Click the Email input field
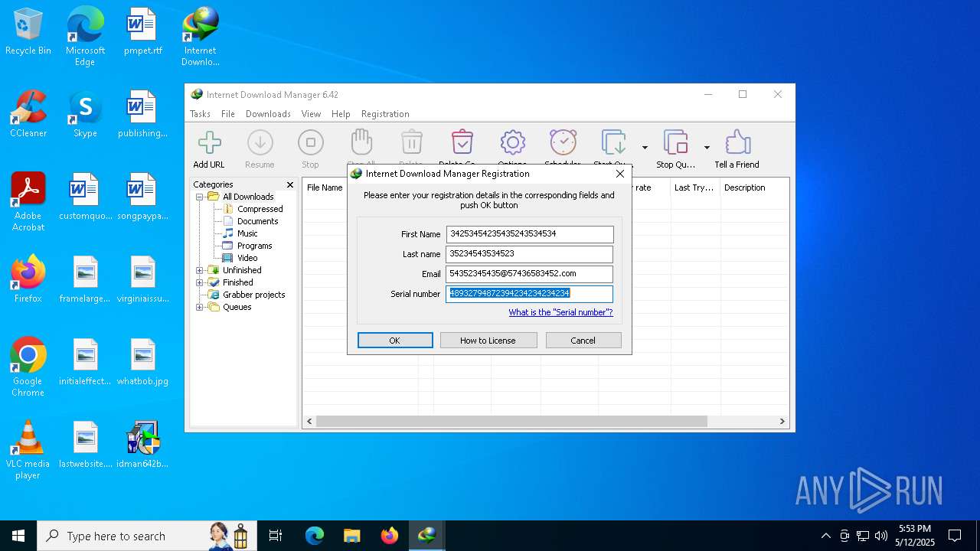Screen dimensions: 980x551 point(530,274)
